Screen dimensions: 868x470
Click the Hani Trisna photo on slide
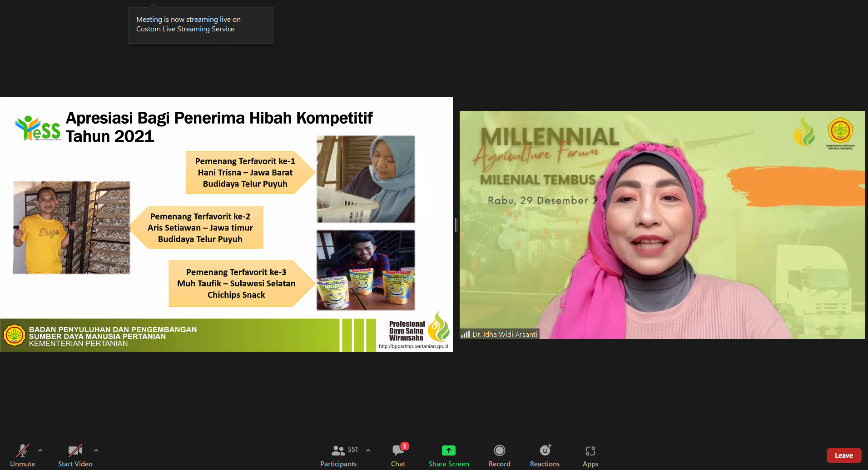pyautogui.click(x=366, y=179)
